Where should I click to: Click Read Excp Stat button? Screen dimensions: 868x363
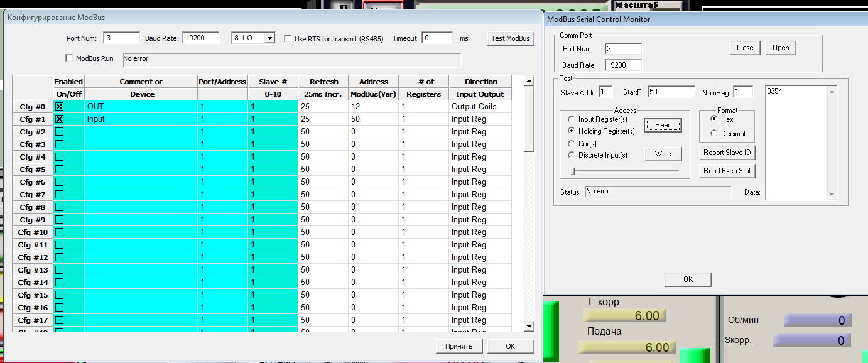coord(727,171)
